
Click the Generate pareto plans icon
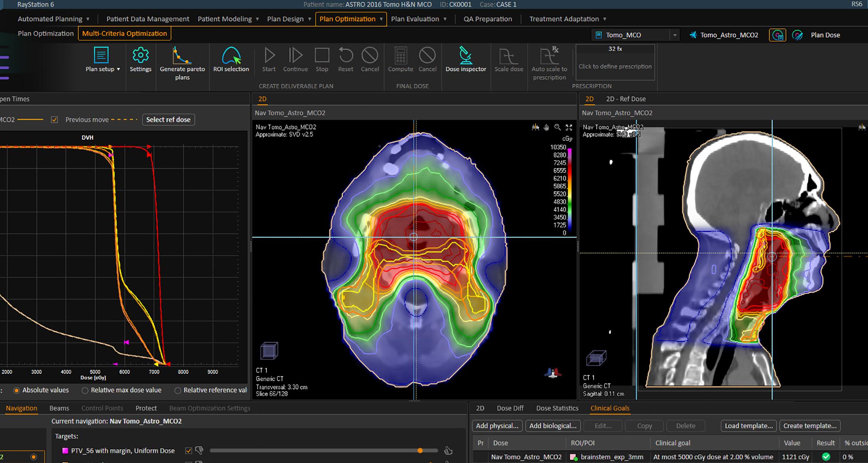tap(182, 56)
